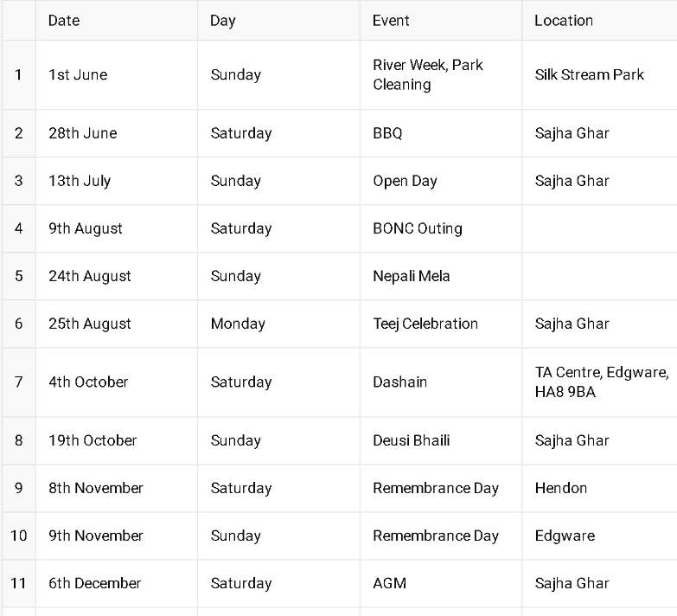
Task: Select the BBQ event cell
Action: (441, 133)
